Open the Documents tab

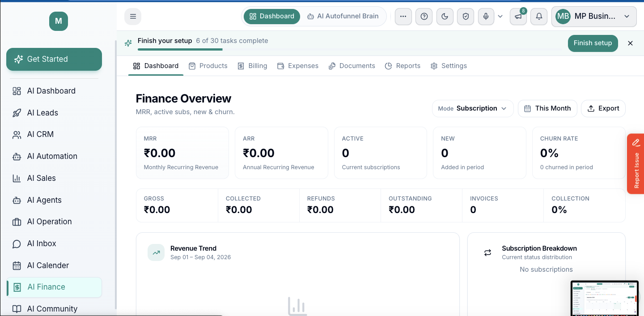[352, 66]
